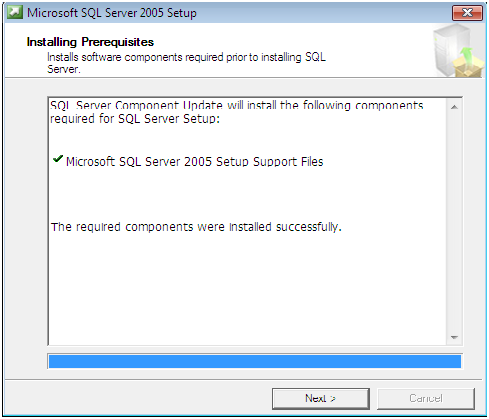This screenshot has height=419, width=489.
Task: Click the 'required components were installed successfully' message
Action: coord(196,227)
